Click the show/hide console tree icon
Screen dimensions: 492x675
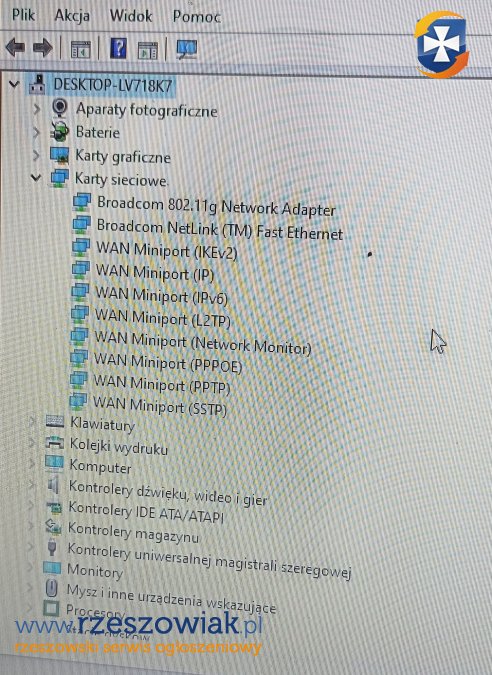80,49
